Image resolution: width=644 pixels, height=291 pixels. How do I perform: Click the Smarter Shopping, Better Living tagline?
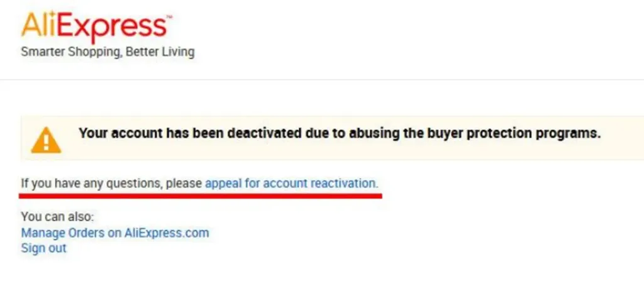(108, 52)
